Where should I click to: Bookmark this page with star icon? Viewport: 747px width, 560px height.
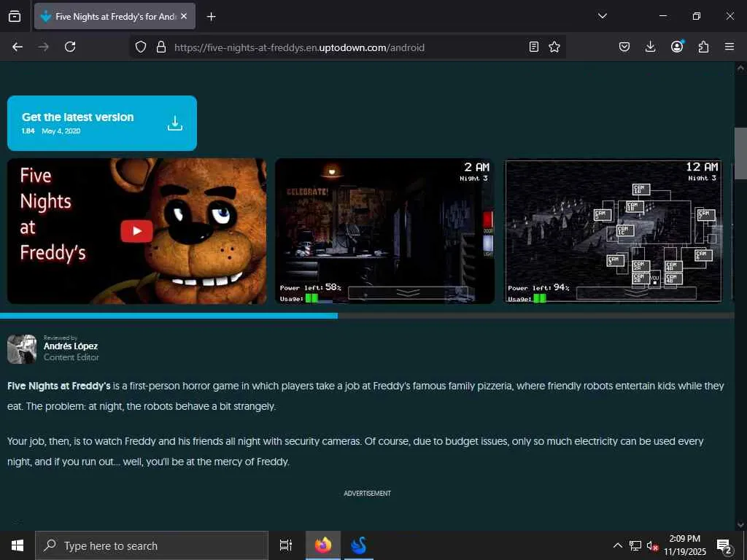(x=554, y=47)
